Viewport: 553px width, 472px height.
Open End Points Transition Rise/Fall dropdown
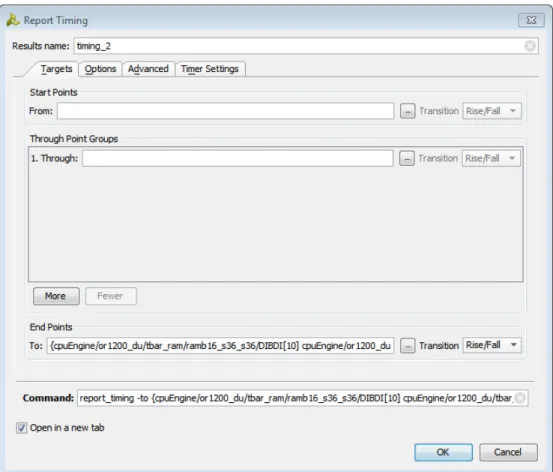pos(492,345)
